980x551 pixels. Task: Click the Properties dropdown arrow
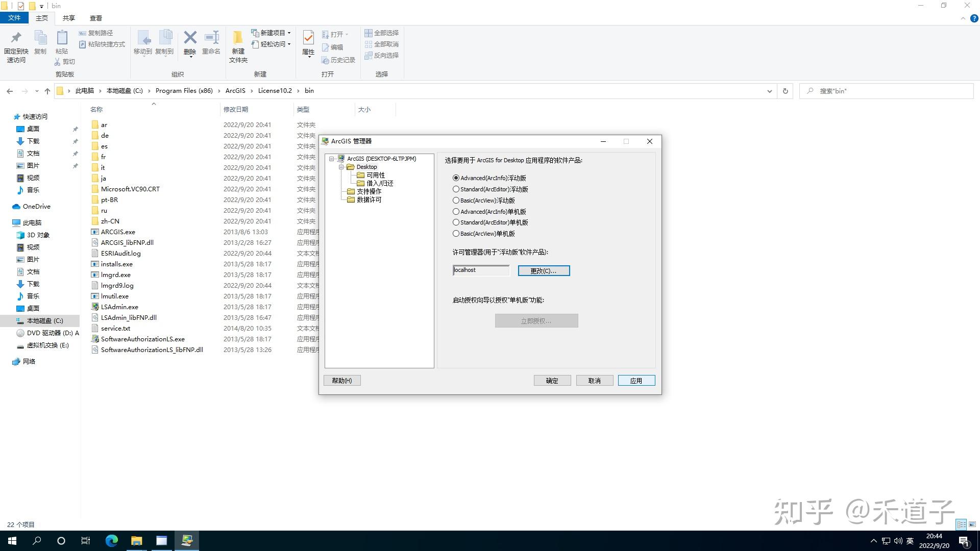point(308,57)
